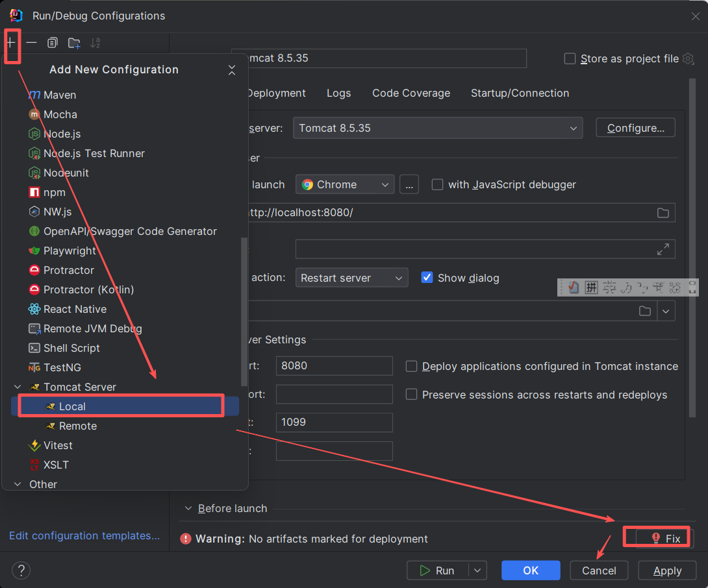Confirm with the OK button
This screenshot has height=588, width=708.
pos(531,570)
